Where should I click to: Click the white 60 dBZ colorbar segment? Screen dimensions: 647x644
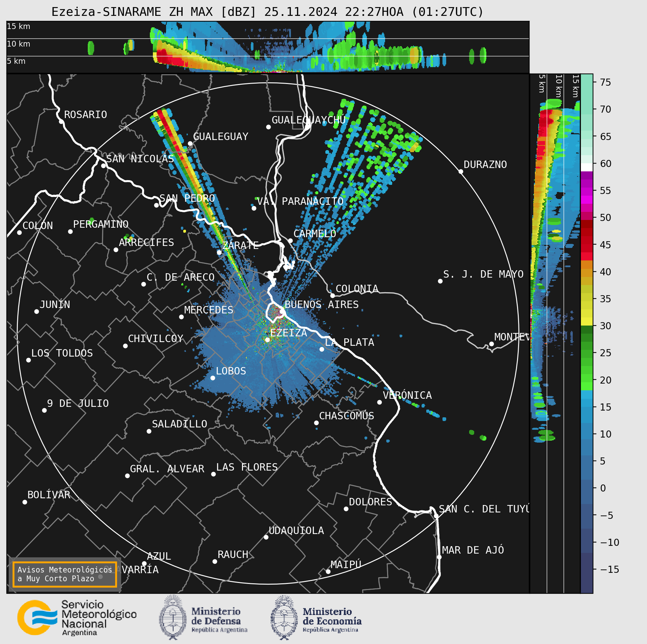click(x=587, y=167)
